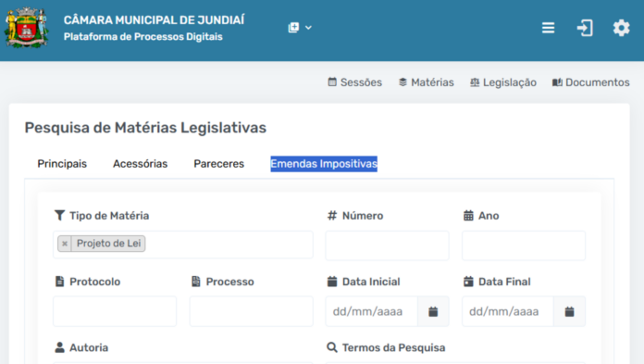This screenshot has width=644, height=364.
Task: Click the Data Final date field
Action: tap(508, 311)
